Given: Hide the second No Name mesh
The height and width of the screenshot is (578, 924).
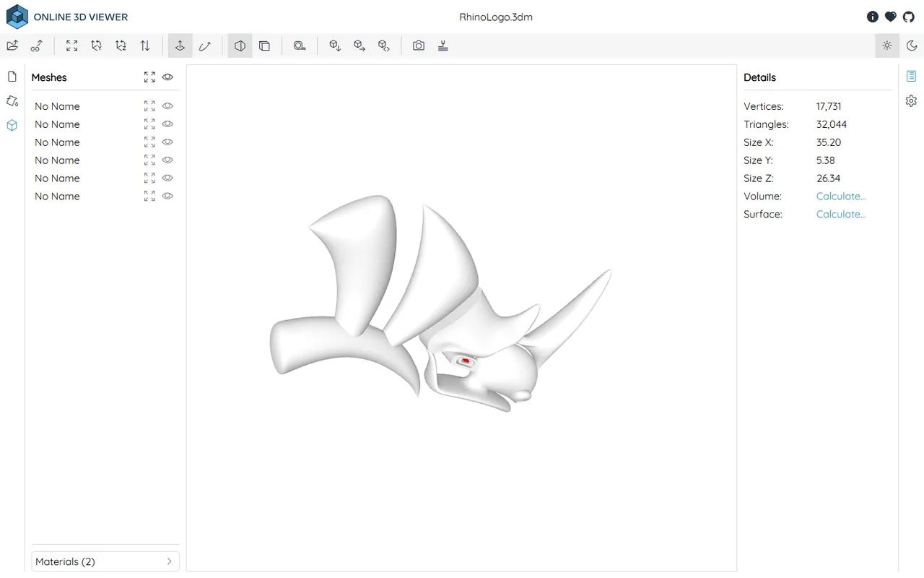Looking at the screenshot, I should click(x=167, y=124).
